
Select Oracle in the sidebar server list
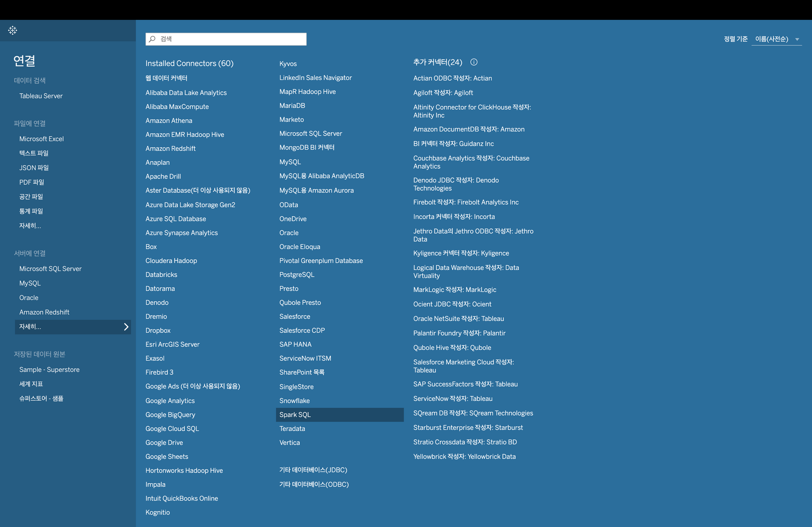coord(29,298)
